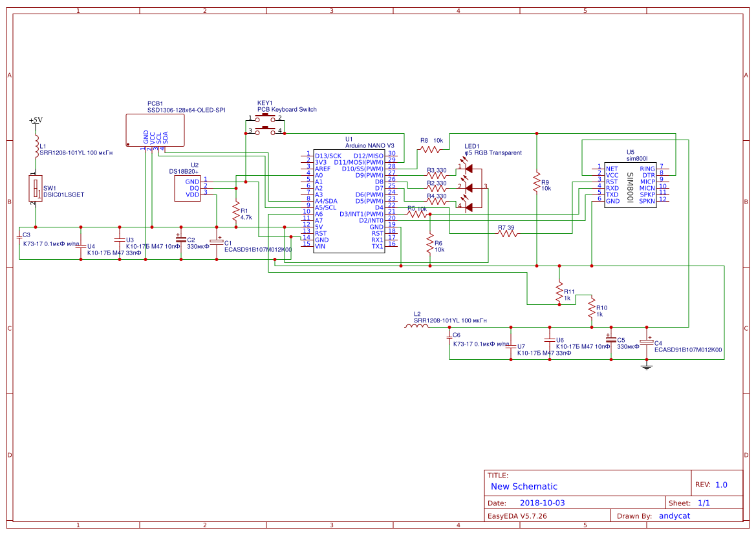Click the LED1 RGB Transparent symbol
The width and height of the screenshot is (756, 535).
471,187
